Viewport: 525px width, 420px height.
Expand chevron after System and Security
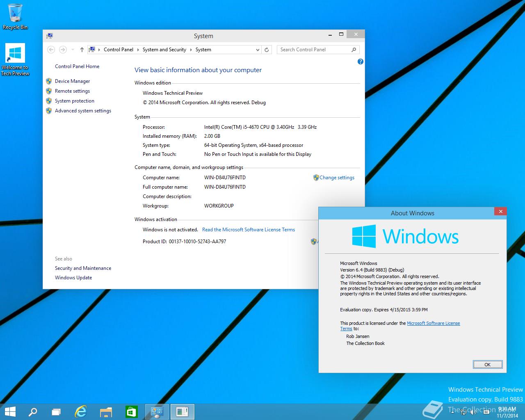(191, 50)
